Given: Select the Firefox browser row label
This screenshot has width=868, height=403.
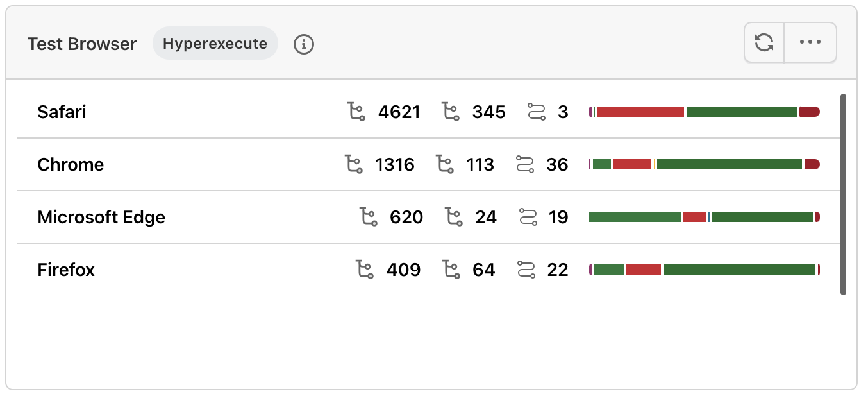Looking at the screenshot, I should click(66, 270).
